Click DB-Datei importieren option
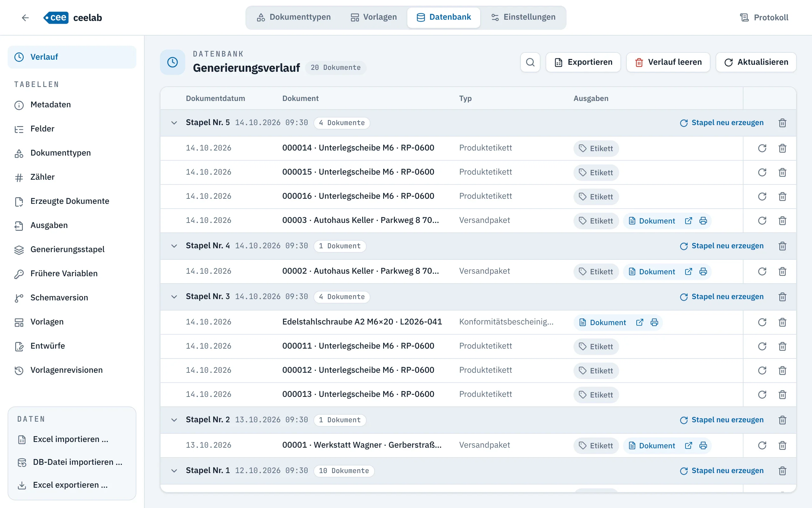Viewport: 812px width, 508px height. point(72,462)
